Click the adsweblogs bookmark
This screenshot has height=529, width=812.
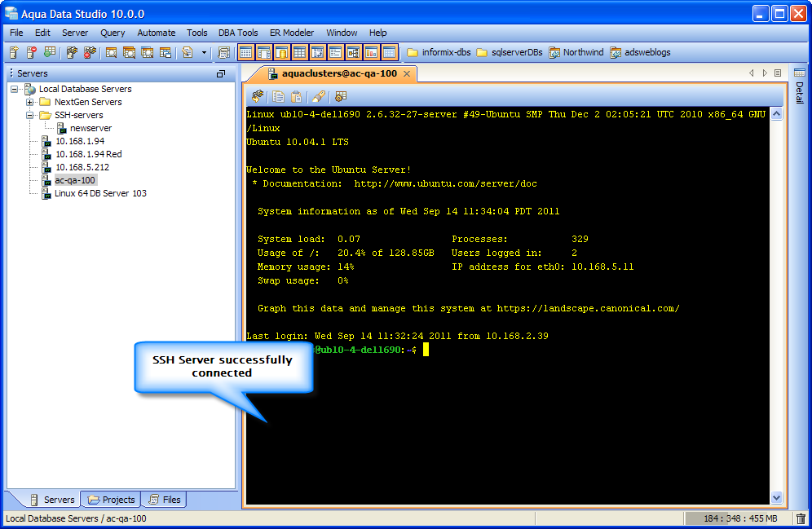(640, 52)
